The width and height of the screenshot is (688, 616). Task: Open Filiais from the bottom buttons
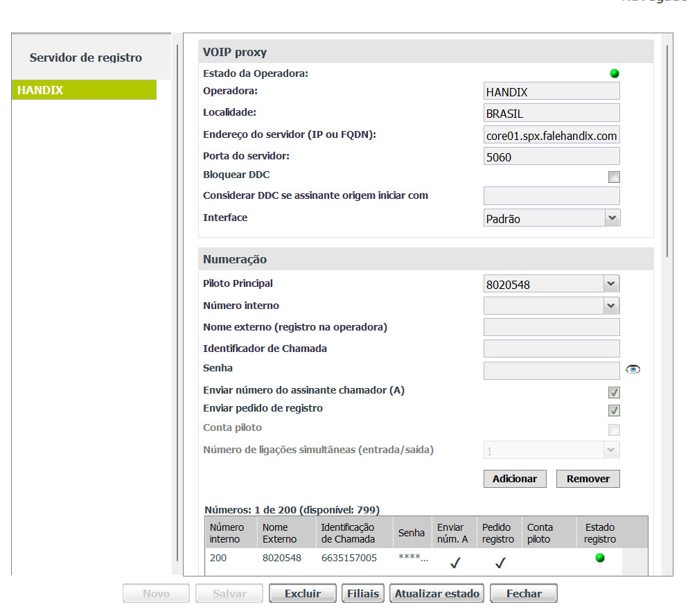(363, 594)
